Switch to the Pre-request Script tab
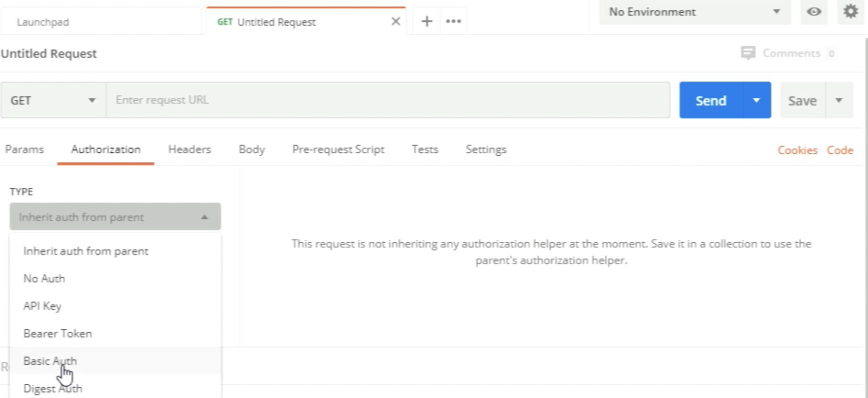Viewport: 868px width, 398px height. [338, 150]
